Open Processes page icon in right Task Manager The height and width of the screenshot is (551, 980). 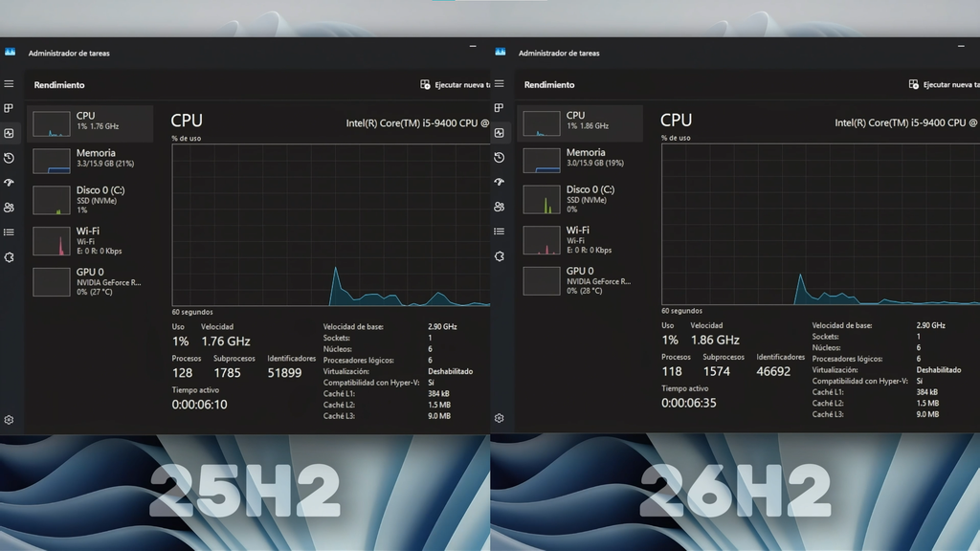click(x=499, y=107)
